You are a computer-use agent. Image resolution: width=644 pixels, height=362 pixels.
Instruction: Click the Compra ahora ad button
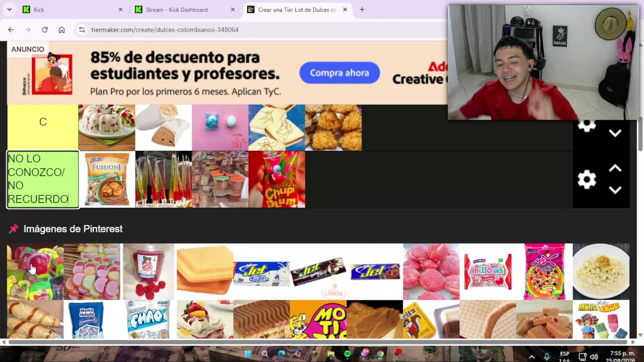340,73
